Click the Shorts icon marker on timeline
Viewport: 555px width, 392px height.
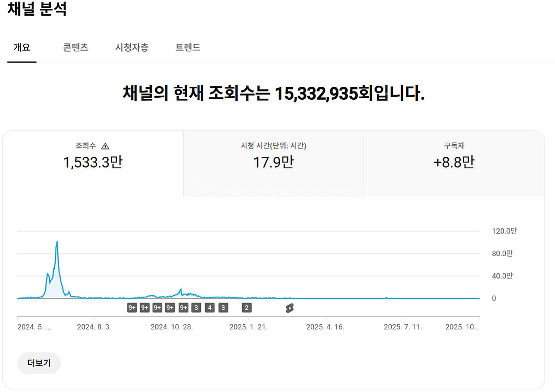tap(290, 308)
